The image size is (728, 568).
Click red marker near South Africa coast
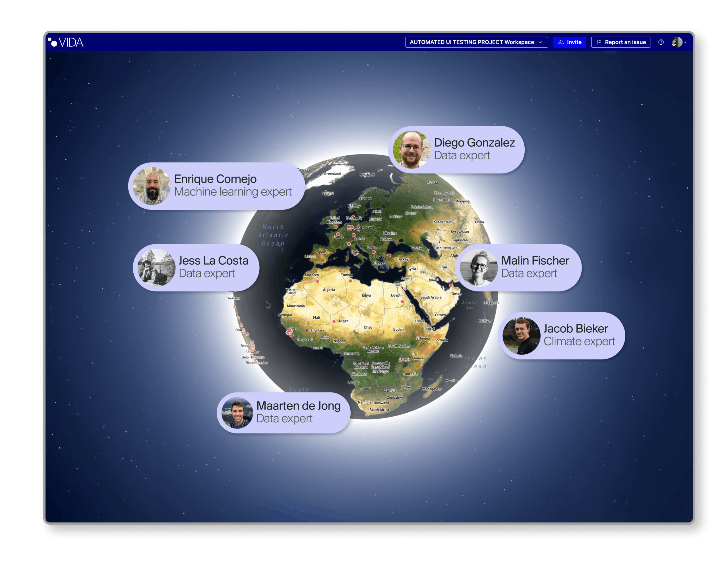coord(367,415)
